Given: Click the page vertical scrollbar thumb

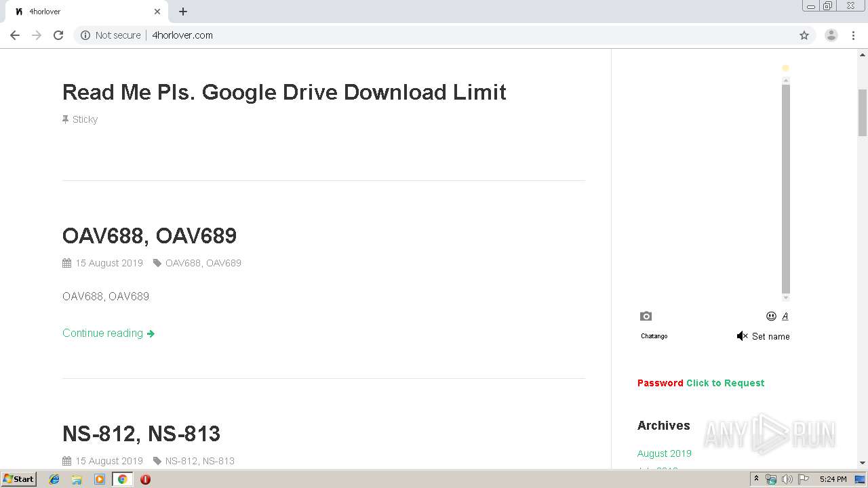Looking at the screenshot, I should click(x=863, y=113).
